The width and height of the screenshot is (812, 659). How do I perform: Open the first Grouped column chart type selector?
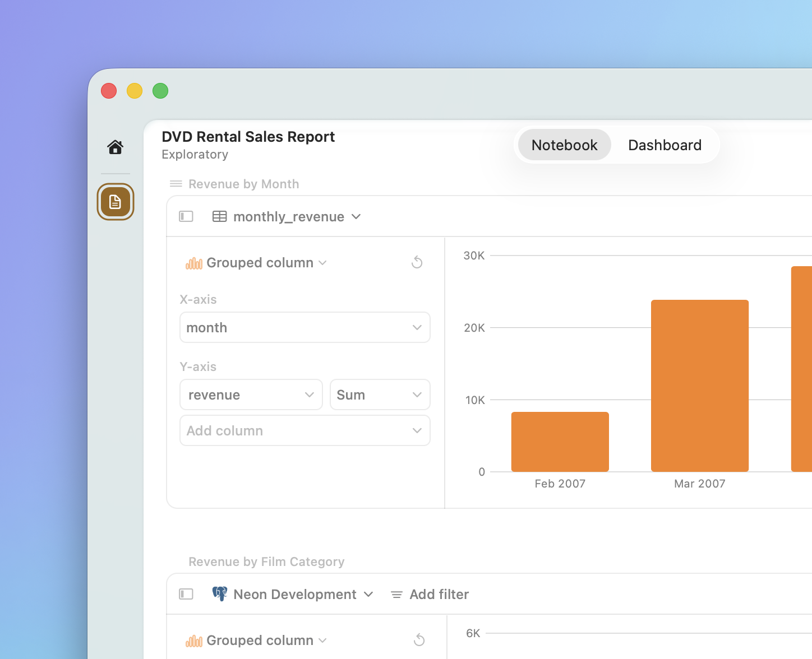coord(257,263)
